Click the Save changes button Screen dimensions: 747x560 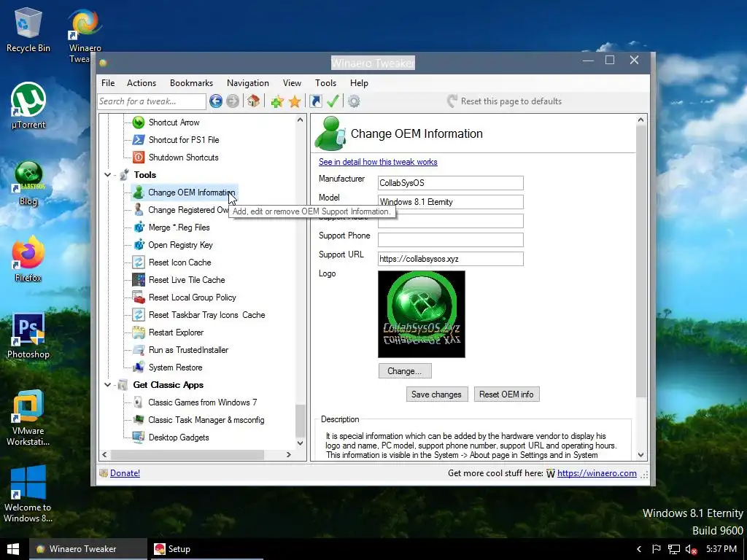(x=437, y=394)
